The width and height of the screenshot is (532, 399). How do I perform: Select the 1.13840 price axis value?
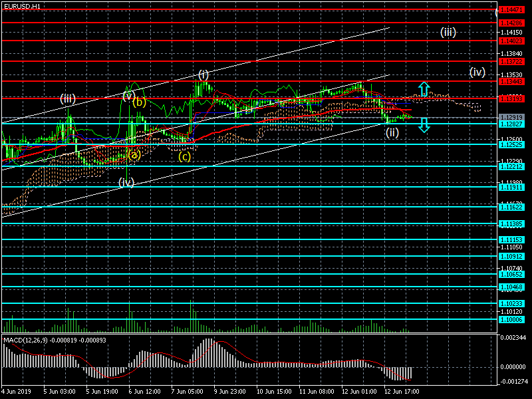511,54
